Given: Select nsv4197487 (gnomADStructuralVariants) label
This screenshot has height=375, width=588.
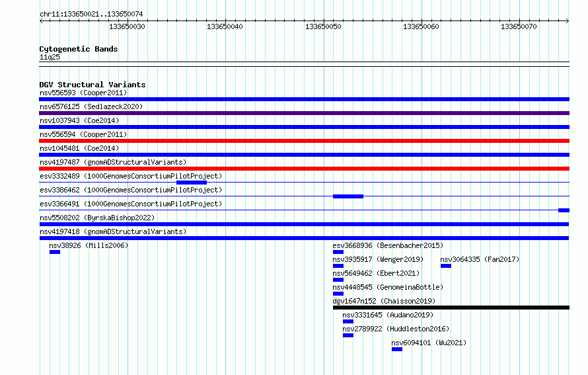Looking at the screenshot, I should [113, 162].
